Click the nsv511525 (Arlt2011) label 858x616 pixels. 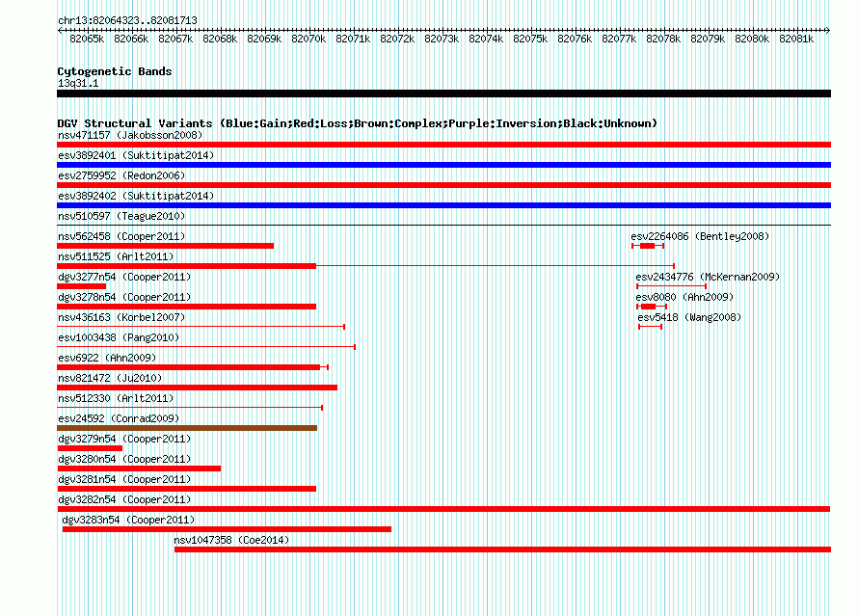pyautogui.click(x=116, y=256)
